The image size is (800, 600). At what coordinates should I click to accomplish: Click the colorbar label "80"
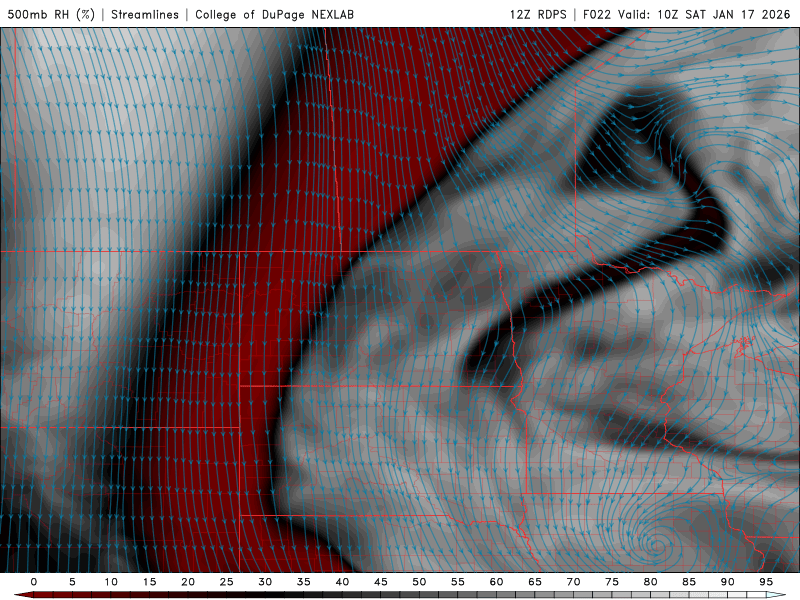650,582
